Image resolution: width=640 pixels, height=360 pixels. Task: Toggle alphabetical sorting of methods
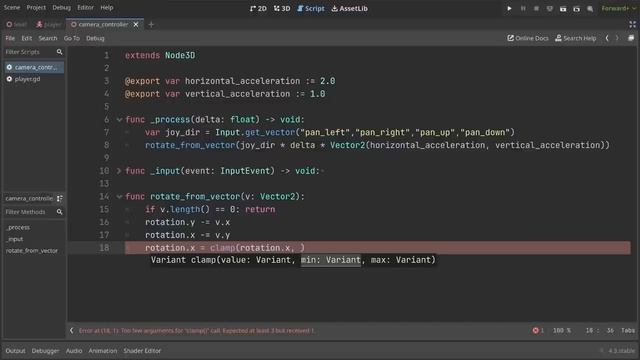pyautogui.click(x=60, y=198)
